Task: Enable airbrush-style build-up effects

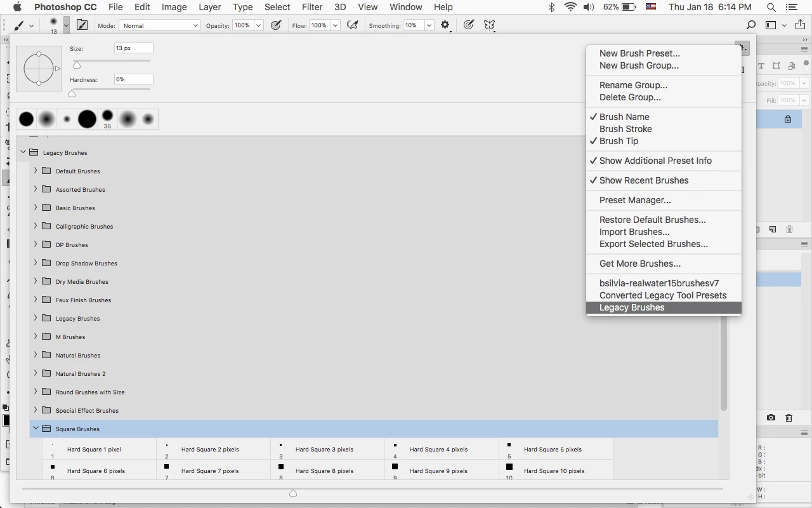Action: point(353,25)
